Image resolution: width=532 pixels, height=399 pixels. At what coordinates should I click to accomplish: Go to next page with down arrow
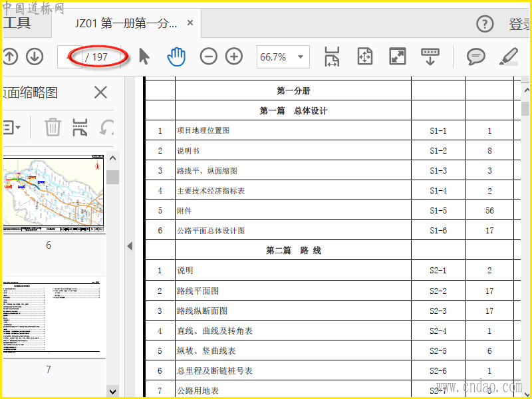[x=35, y=57]
